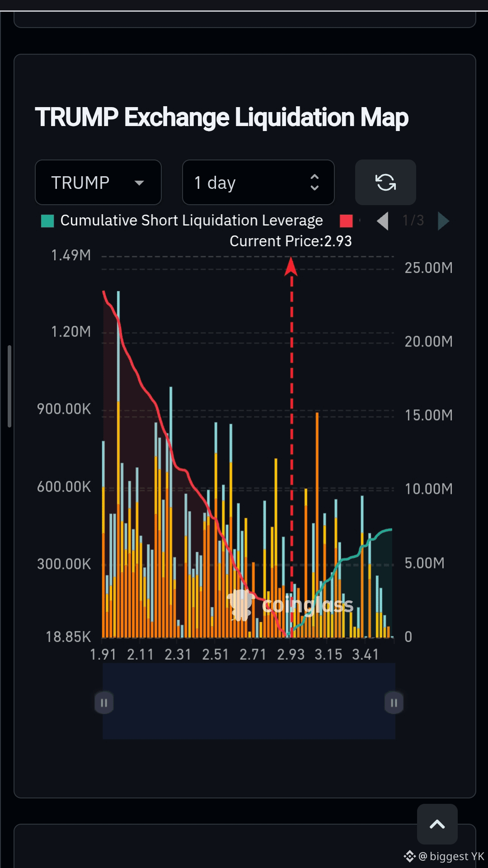Go to next legend page arrow
Image resolution: width=488 pixels, height=868 pixels.
click(443, 221)
